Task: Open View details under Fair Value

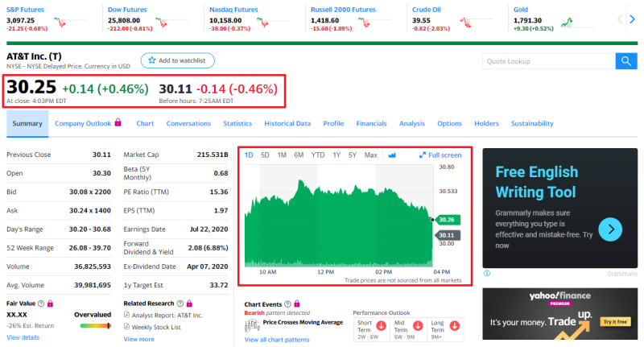Action: [23, 337]
